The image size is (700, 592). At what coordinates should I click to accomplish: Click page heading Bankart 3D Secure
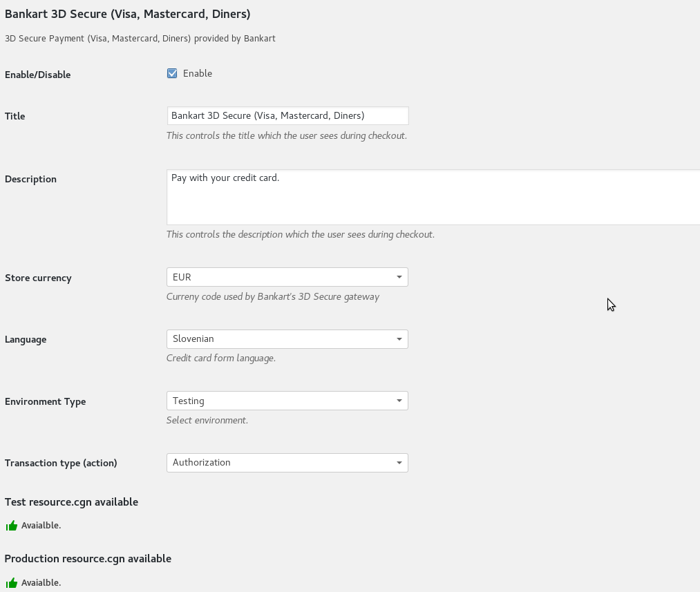pyautogui.click(x=127, y=14)
